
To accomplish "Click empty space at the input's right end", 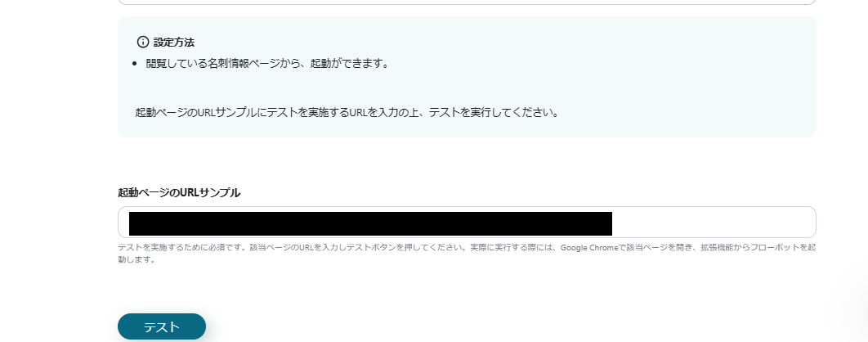I will 714,223.
